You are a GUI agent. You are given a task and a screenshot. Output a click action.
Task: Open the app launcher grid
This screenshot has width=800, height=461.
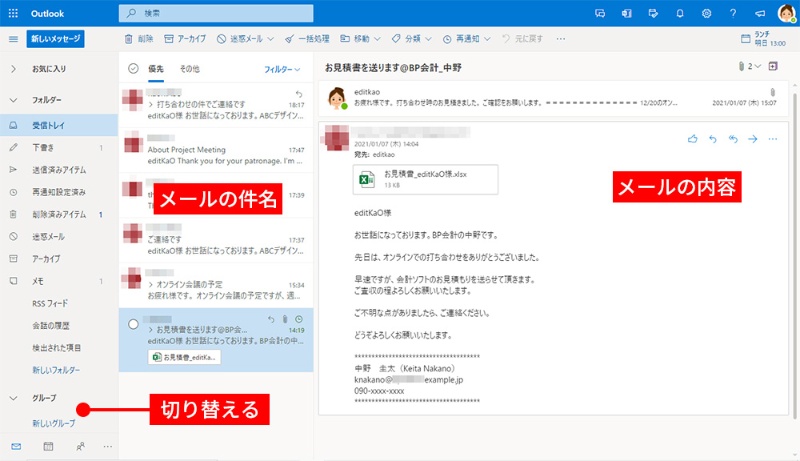[13, 14]
